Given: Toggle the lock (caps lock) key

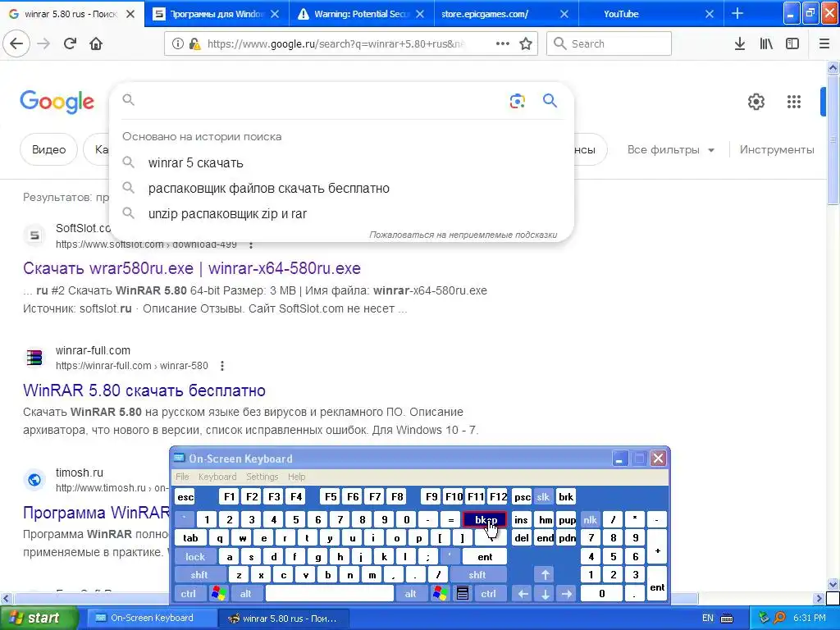Looking at the screenshot, I should tap(195, 557).
